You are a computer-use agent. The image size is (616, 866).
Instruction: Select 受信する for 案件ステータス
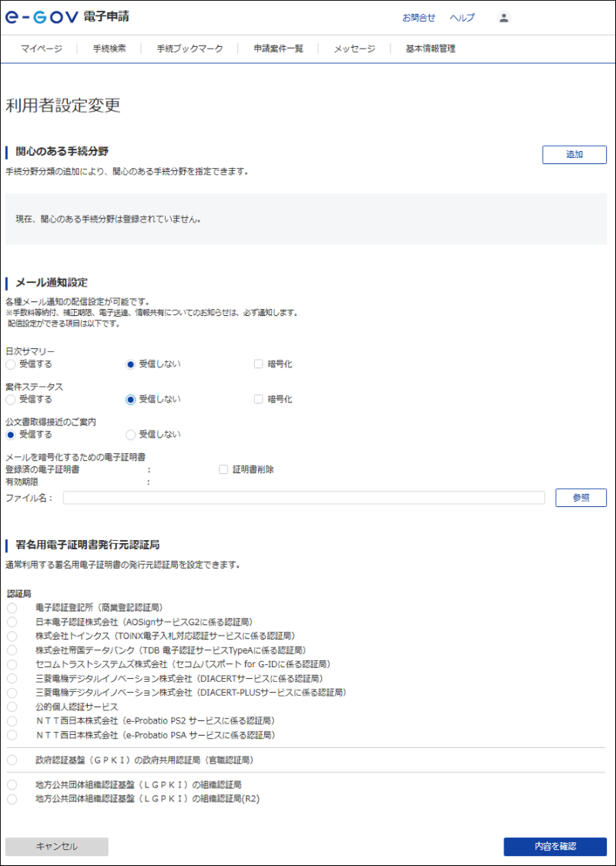click(x=11, y=399)
